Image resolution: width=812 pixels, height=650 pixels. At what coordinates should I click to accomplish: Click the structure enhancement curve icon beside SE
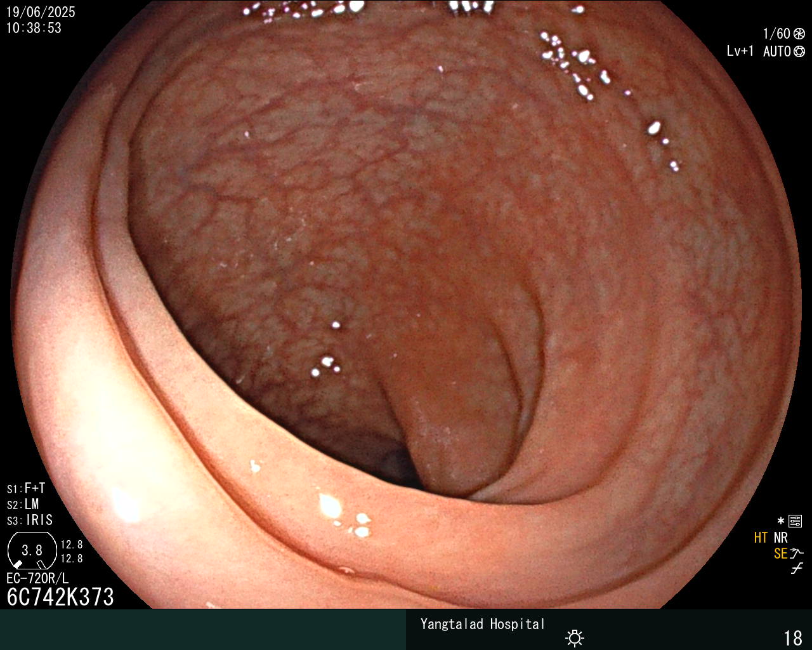coord(797,554)
